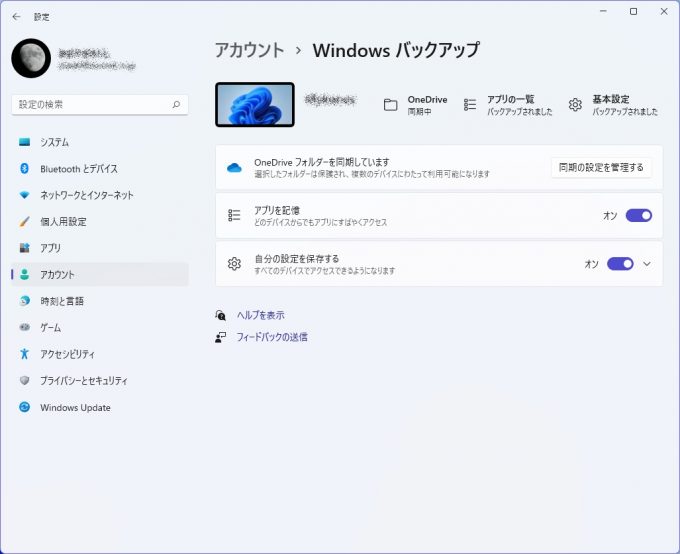
Task: Click the 基本設定 gear icon in the header
Action: 575,105
